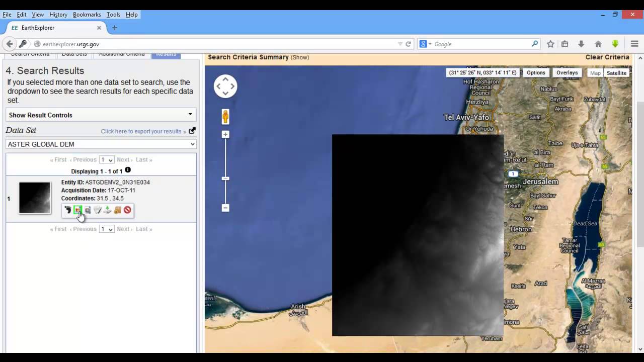This screenshot has height=362, width=644.
Task: Click the map zoom slider handle
Action: click(225, 178)
